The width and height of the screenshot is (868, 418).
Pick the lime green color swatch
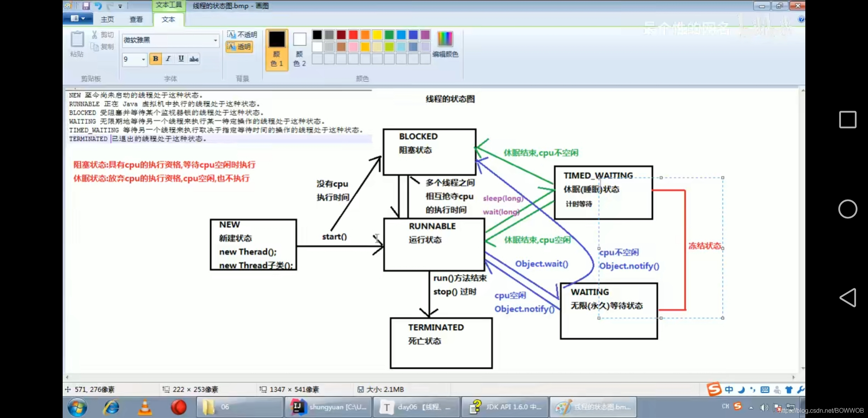click(389, 47)
